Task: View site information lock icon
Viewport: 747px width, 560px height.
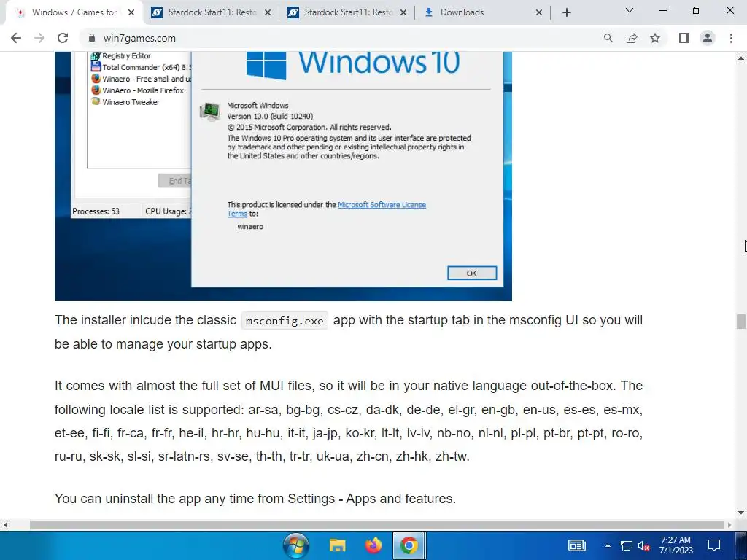Action: coord(92,38)
